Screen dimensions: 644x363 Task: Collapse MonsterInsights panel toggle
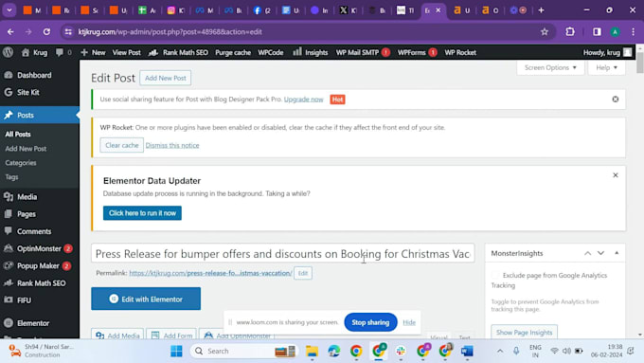click(x=617, y=253)
